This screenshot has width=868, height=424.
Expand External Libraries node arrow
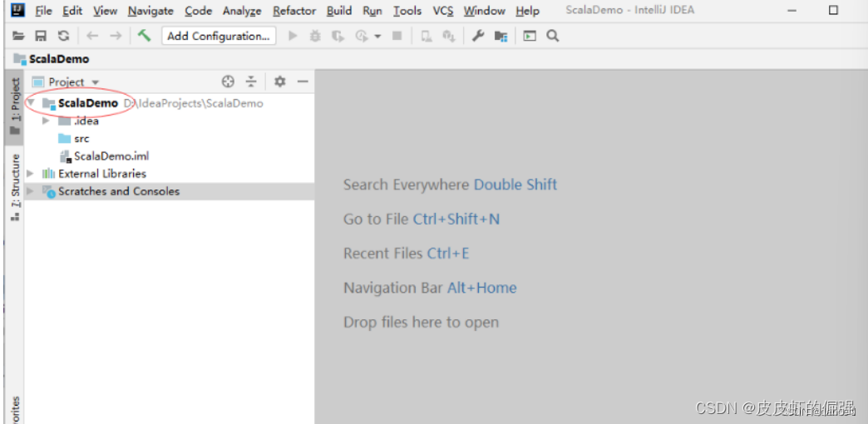pyautogui.click(x=31, y=174)
